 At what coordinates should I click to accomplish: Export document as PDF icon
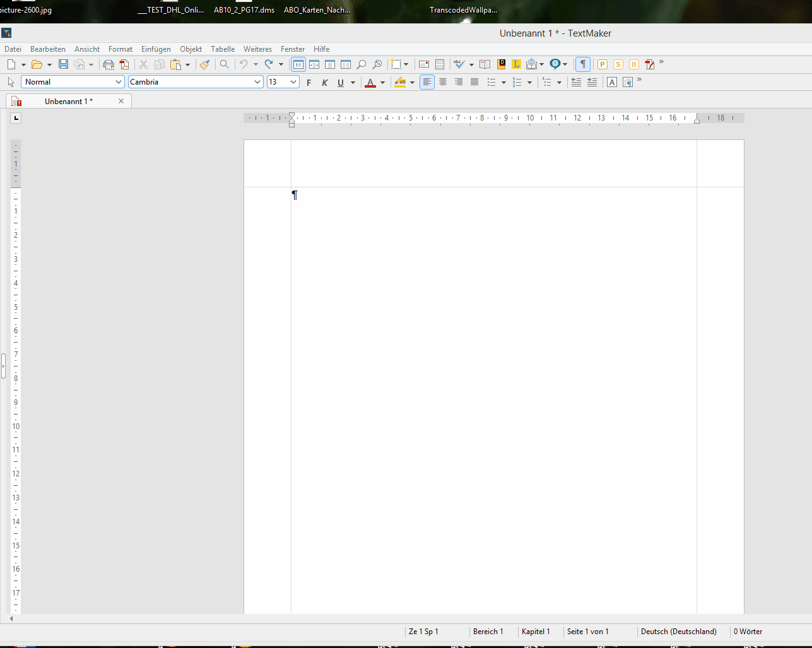point(124,64)
